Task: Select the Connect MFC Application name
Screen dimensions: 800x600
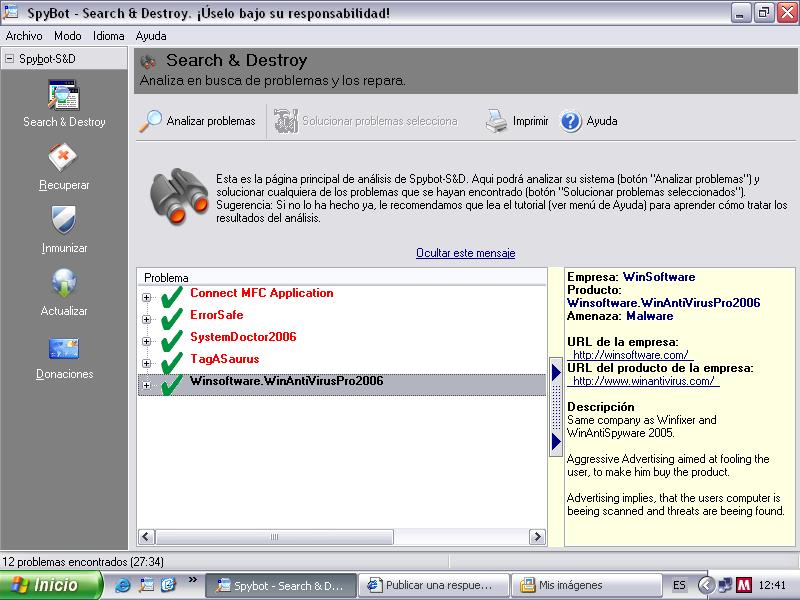Action: coord(262,293)
